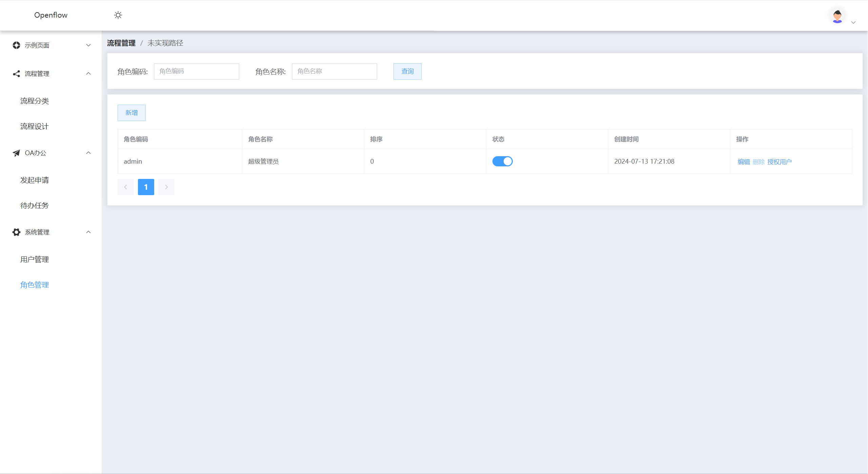
Task: Click the user avatar in the header
Action: [837, 16]
